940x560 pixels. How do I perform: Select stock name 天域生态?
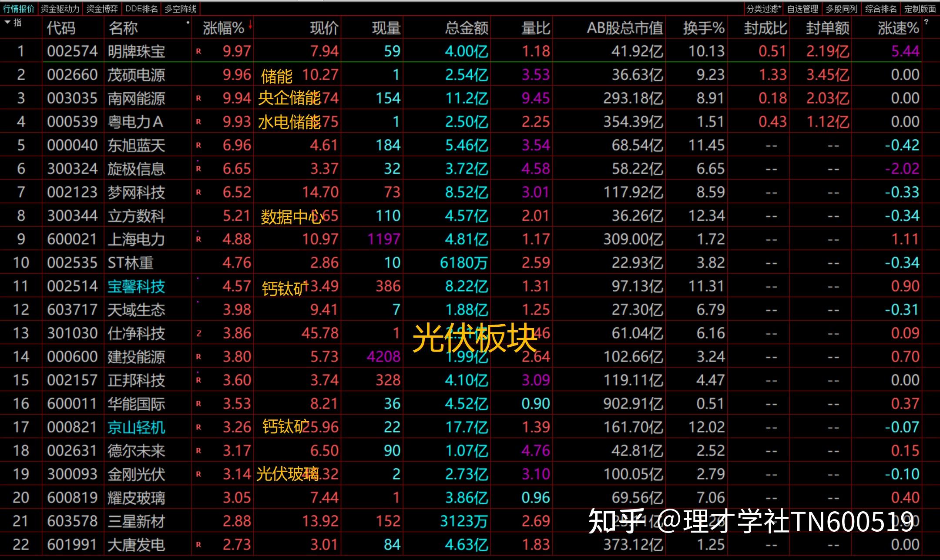[136, 310]
